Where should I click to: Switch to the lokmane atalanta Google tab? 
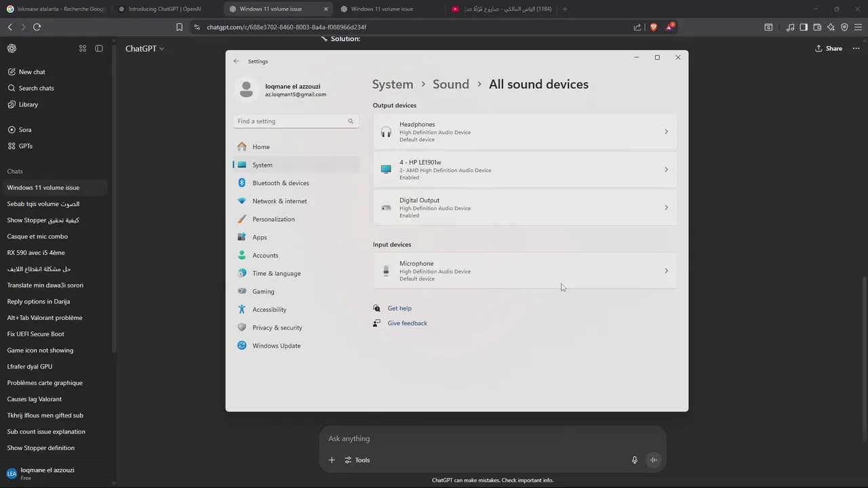pos(56,9)
